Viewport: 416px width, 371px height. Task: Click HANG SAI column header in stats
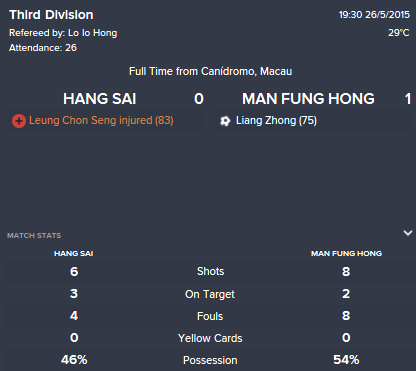(74, 253)
